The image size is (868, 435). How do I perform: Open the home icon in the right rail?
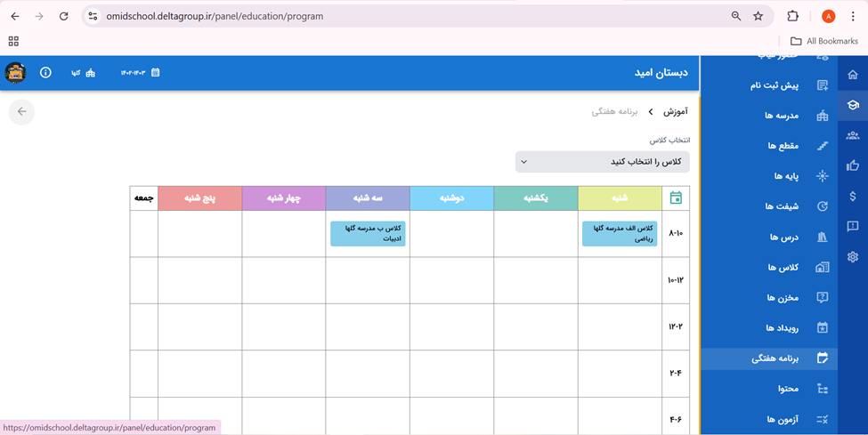click(853, 75)
